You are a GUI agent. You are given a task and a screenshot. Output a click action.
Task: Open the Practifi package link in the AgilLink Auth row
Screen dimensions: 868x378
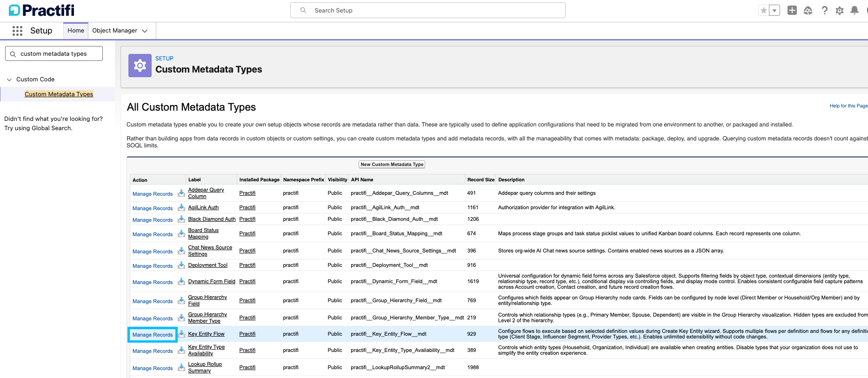(x=247, y=207)
